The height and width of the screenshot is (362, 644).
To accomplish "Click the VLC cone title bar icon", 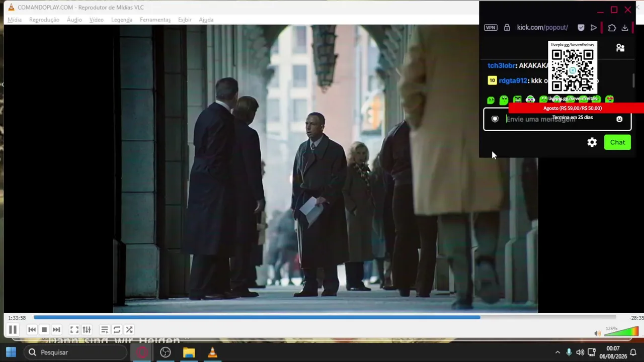I will 11,7.
